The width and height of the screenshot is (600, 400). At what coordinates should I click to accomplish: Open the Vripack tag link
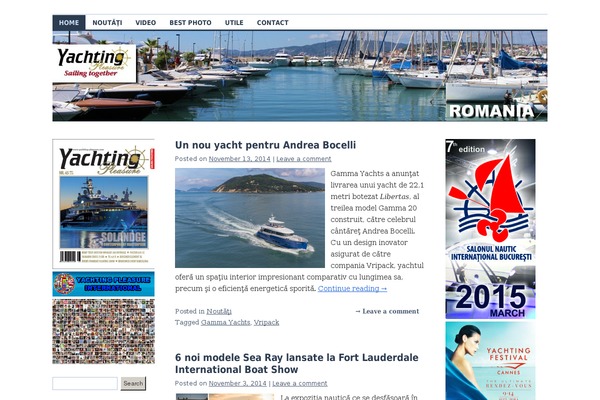coord(266,323)
